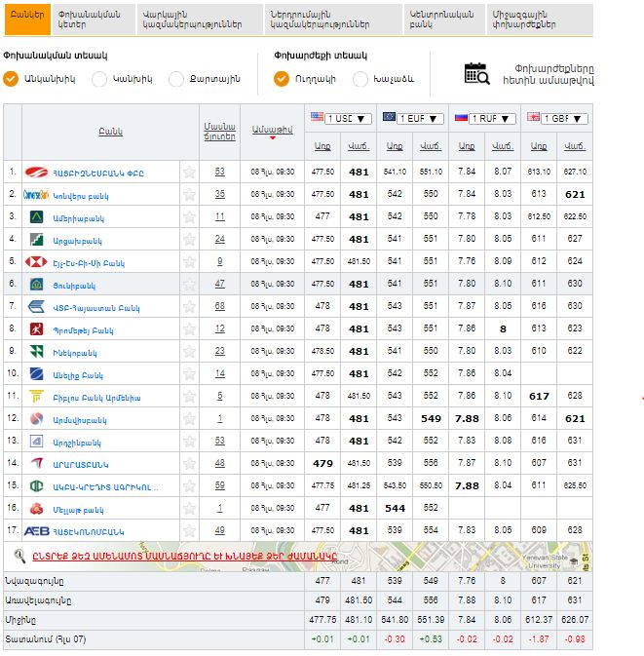Select the Խաչաձև (cross) rate type radio
The height and width of the screenshot is (656, 644).
click(x=360, y=79)
